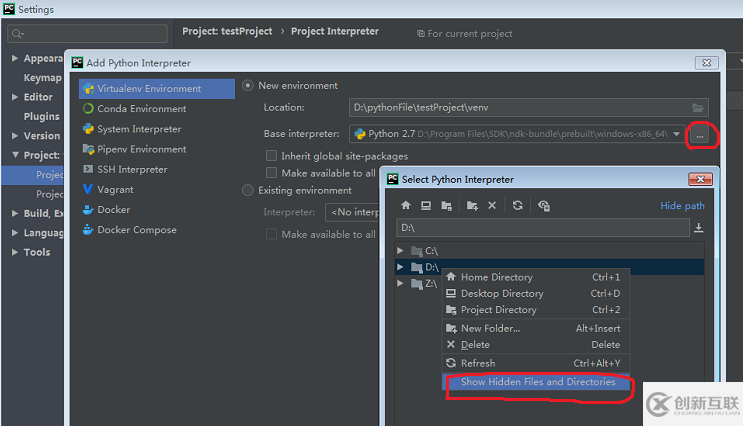Click the Home directory toolbar icon
The image size is (743, 426).
coord(406,205)
